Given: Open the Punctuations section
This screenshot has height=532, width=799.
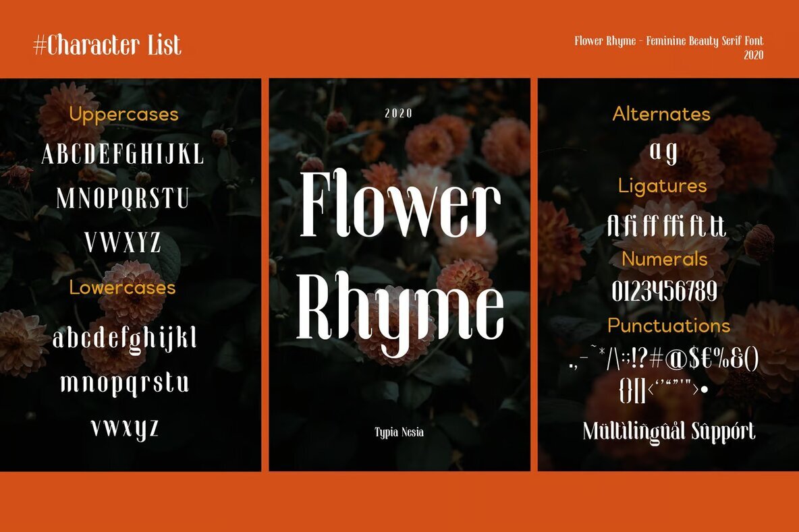Looking at the screenshot, I should click(x=669, y=326).
